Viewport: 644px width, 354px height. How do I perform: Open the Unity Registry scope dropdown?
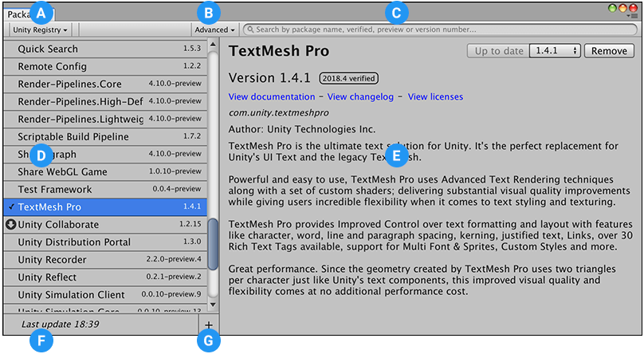(40, 29)
